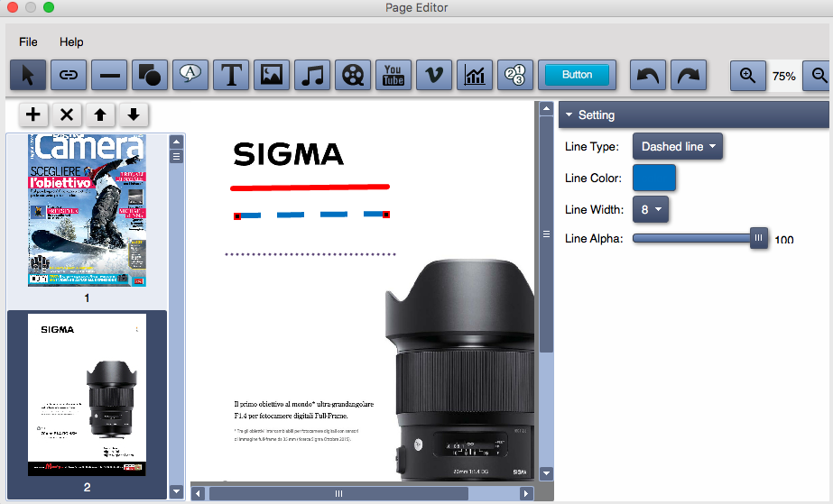Delete the selected page

67,115
